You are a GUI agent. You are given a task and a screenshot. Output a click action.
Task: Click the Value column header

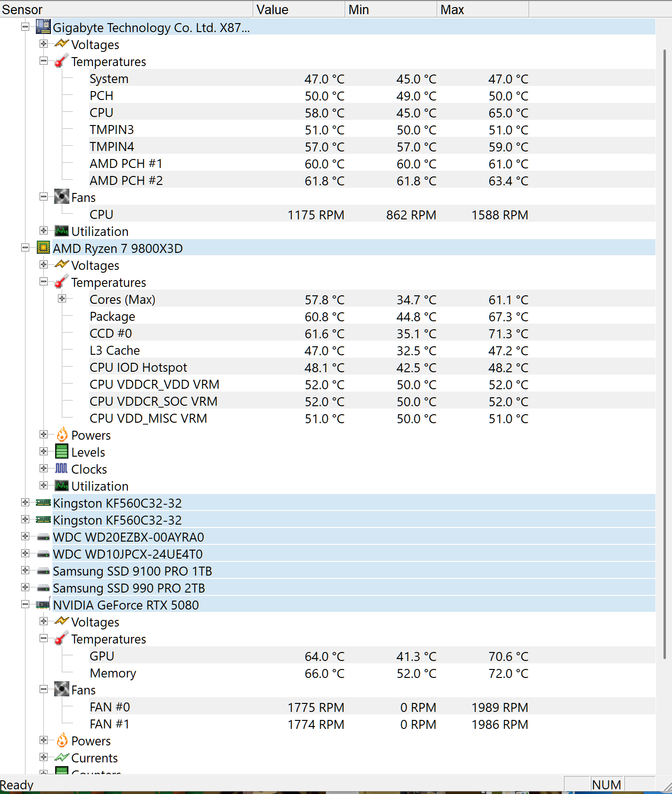pyautogui.click(x=299, y=9)
